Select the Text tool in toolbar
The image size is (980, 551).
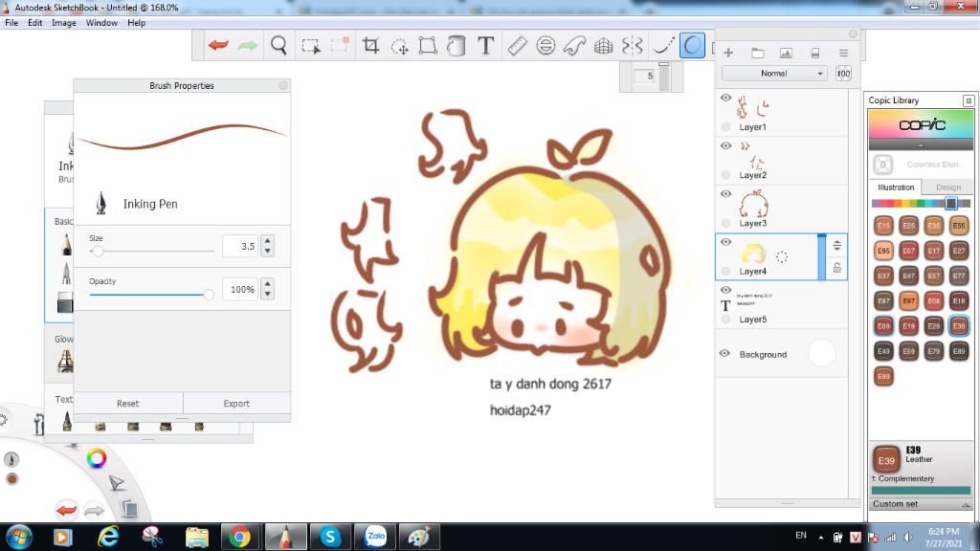(x=485, y=46)
